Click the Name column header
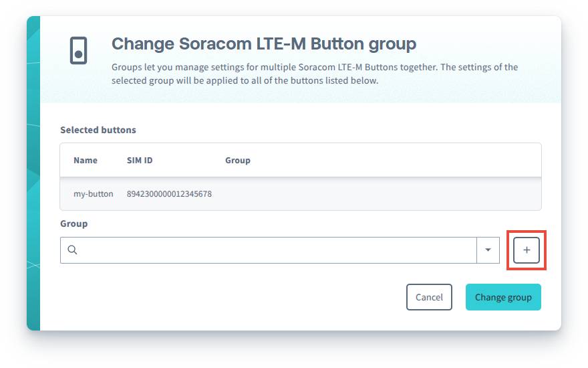Viewport: 588px width, 368px height. pos(86,161)
